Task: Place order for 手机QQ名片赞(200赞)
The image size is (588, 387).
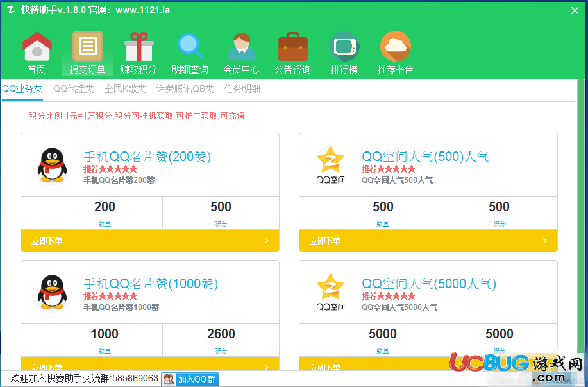Action: 150,241
